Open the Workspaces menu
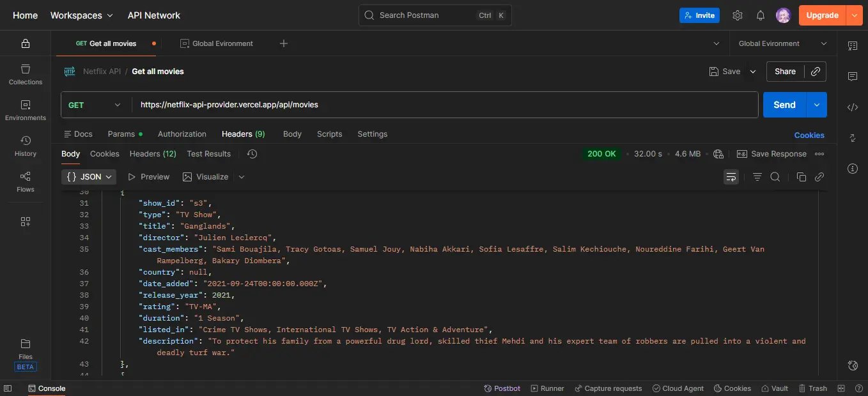The width and height of the screenshot is (868, 396). pos(81,15)
